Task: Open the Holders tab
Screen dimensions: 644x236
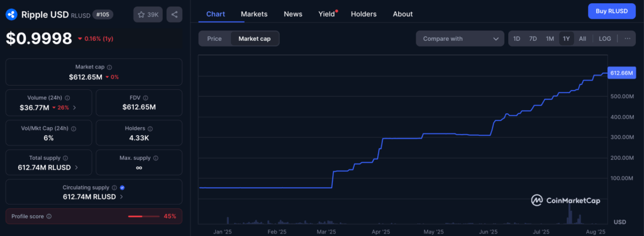Action: pyautogui.click(x=364, y=14)
